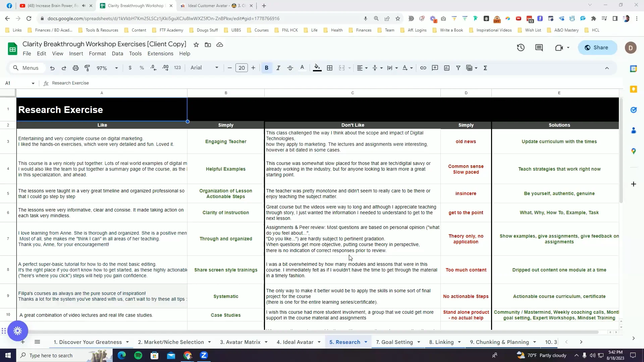644x362 pixels.
Task: Open version history clock icon
Action: click(521, 48)
